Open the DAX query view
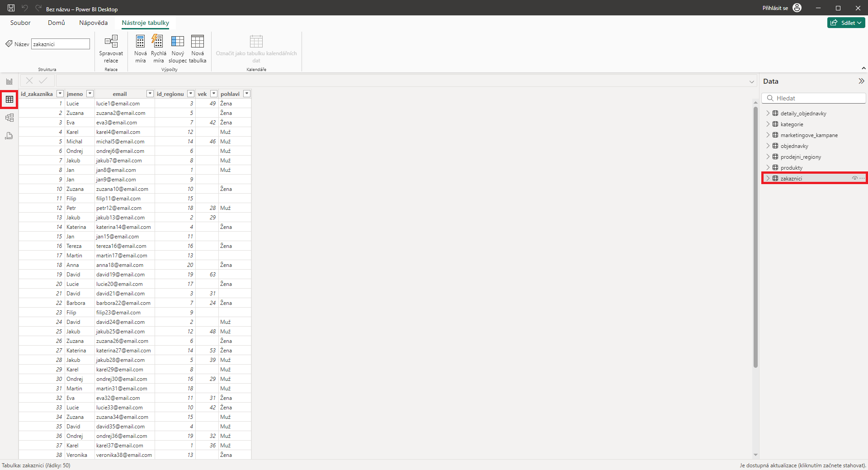Screen dimensions: 868x470 click(x=9, y=136)
